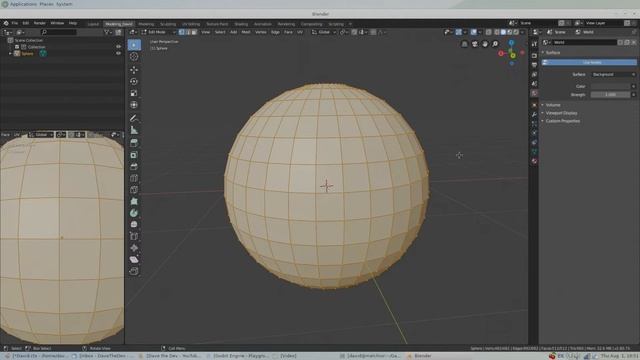Open the viewport Select menu

[x=220, y=32]
